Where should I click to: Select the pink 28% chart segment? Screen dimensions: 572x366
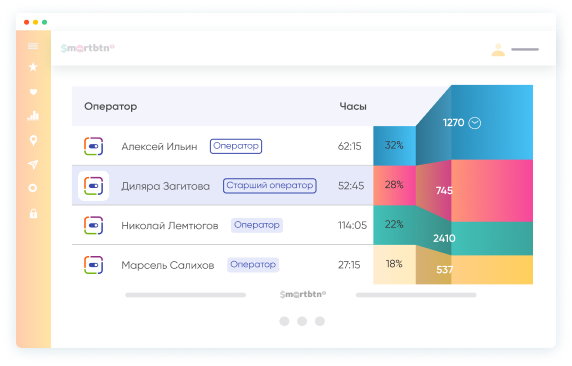394,185
